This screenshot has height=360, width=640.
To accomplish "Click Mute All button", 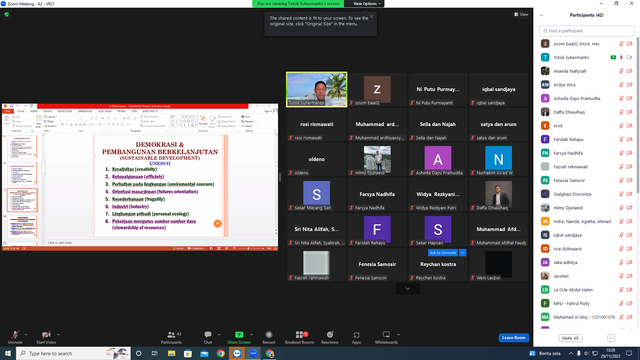I will click(570, 338).
